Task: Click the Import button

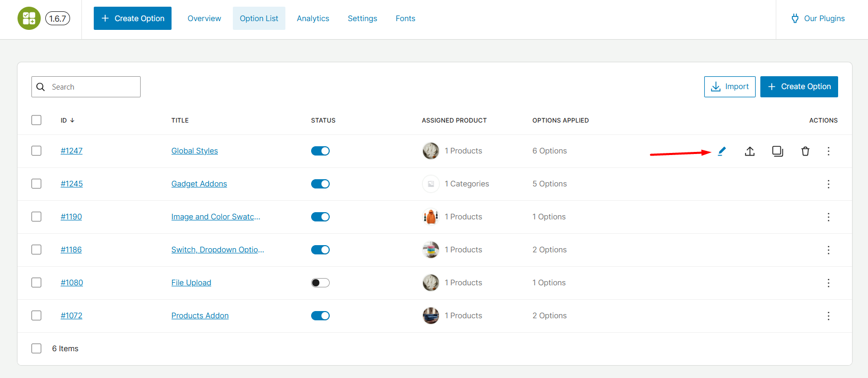Action: (x=730, y=87)
